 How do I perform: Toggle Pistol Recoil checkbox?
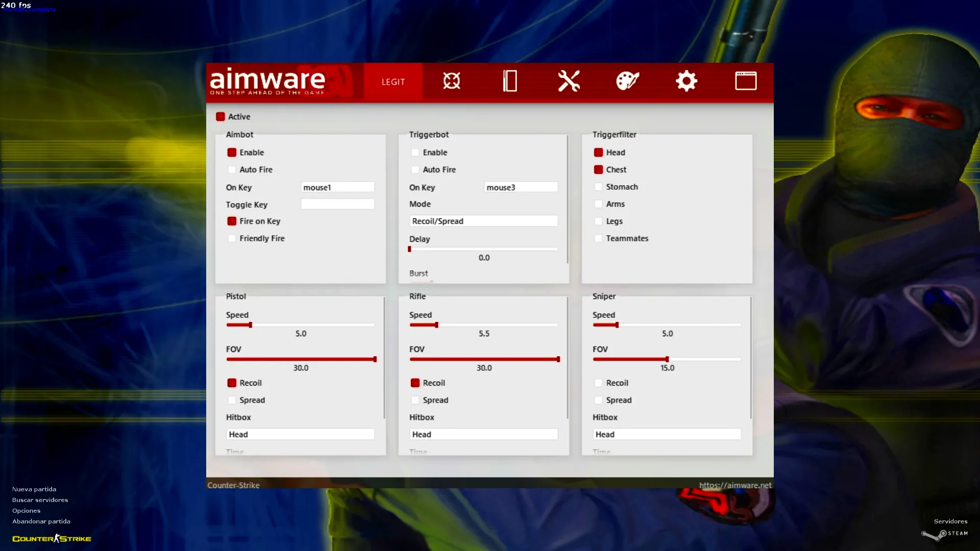pos(232,383)
